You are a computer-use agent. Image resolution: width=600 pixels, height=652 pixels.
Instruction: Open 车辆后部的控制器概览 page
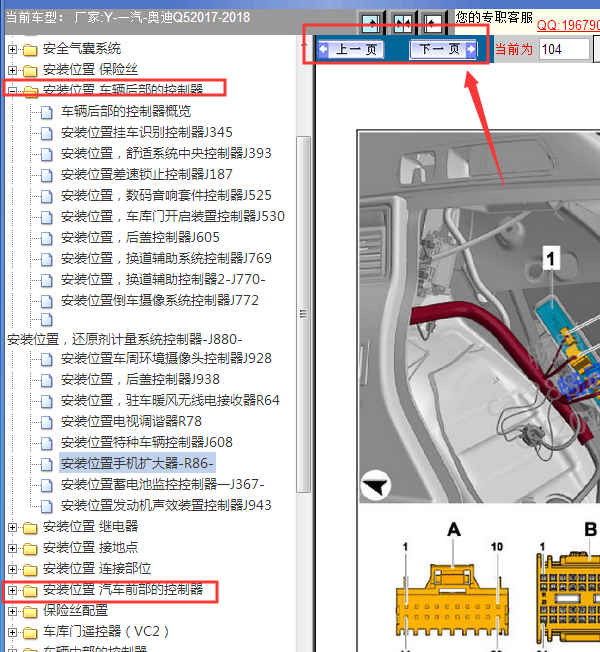(x=126, y=111)
